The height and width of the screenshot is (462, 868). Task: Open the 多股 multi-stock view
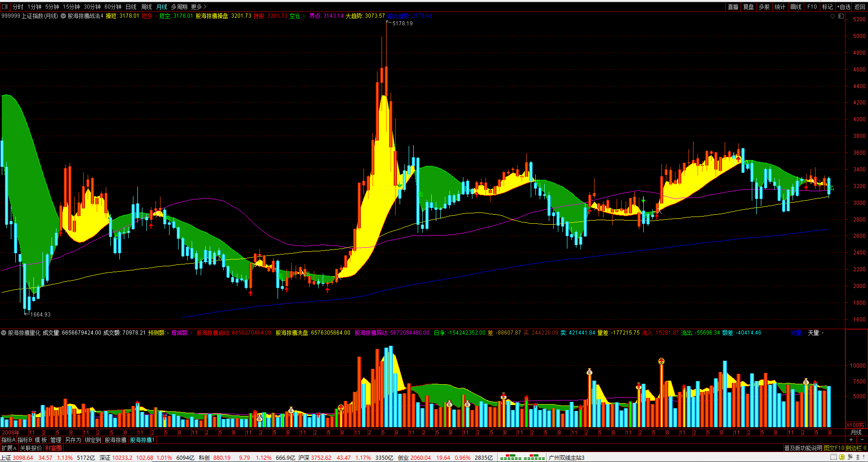tap(764, 7)
